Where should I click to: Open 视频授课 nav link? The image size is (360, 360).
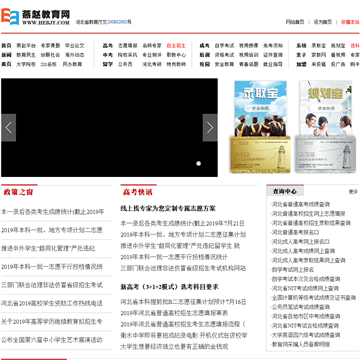click(248, 46)
